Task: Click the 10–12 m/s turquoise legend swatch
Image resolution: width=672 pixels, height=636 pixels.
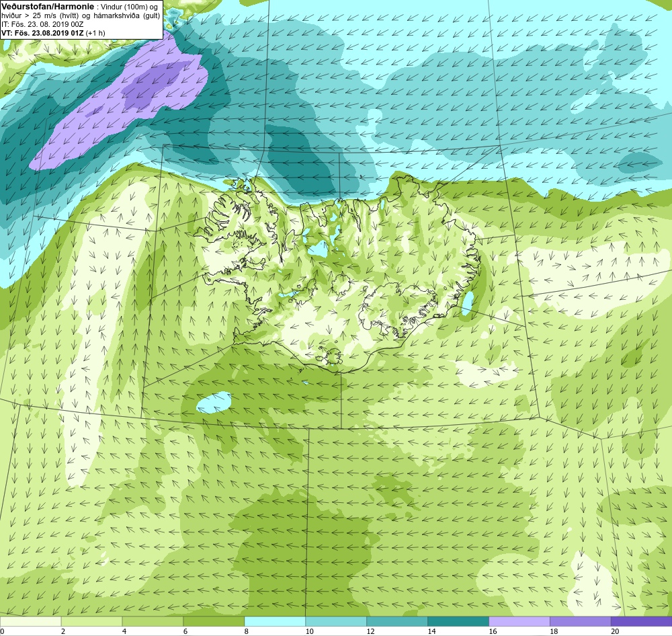Action: pyautogui.click(x=336, y=621)
